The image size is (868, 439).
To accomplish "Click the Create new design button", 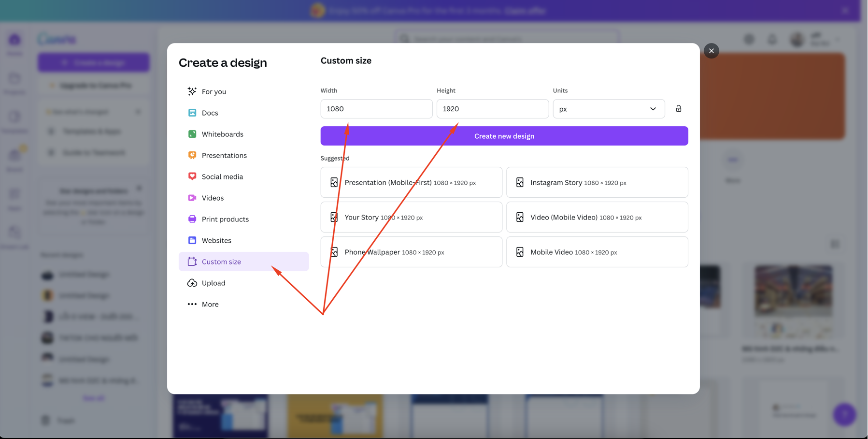I will click(504, 136).
